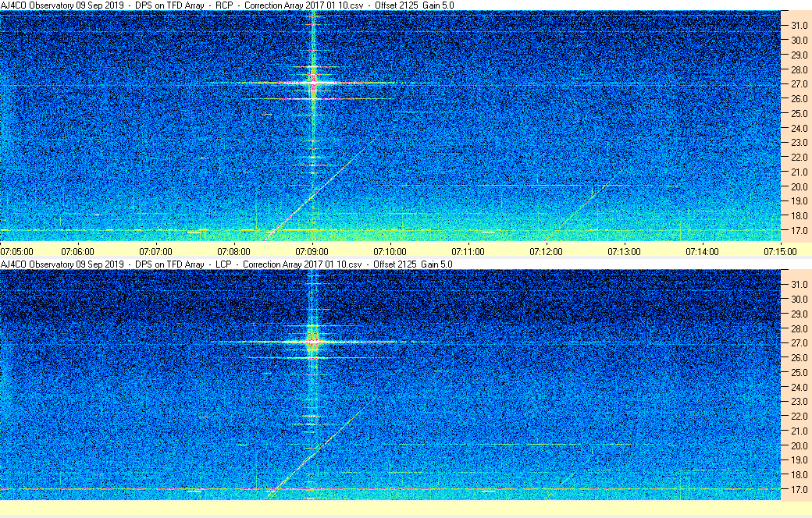Click the 17.0 frequency label on the LCP plot
The height and width of the screenshot is (518, 812).
[x=799, y=489]
